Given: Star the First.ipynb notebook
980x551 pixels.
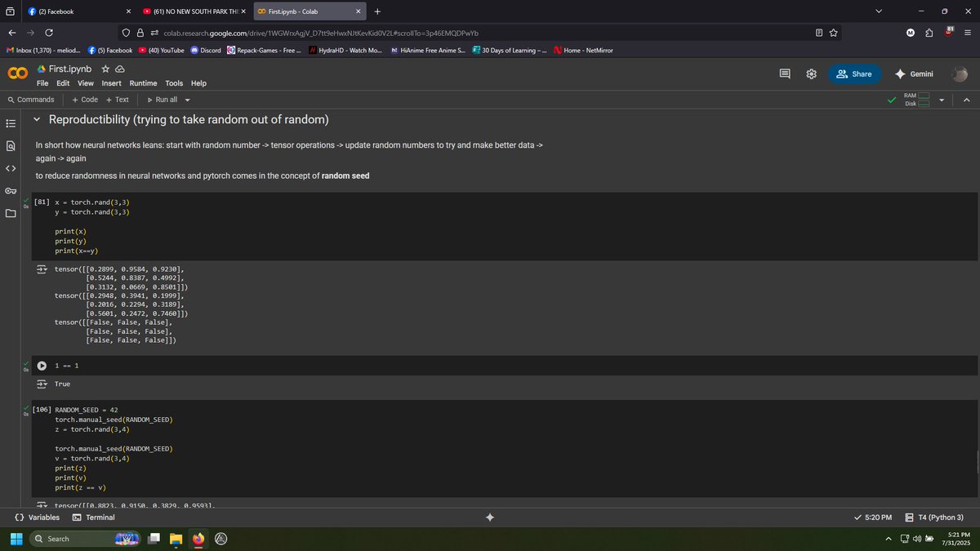Looking at the screenshot, I should [x=105, y=69].
